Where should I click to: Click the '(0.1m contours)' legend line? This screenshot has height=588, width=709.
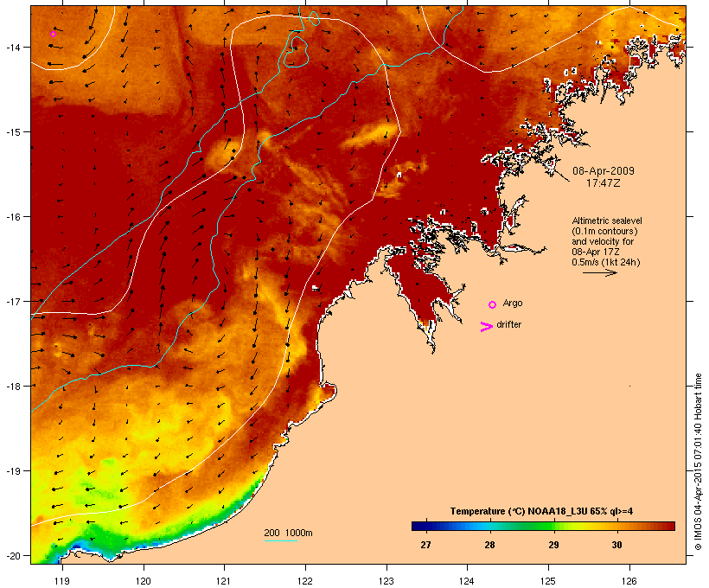tap(604, 231)
